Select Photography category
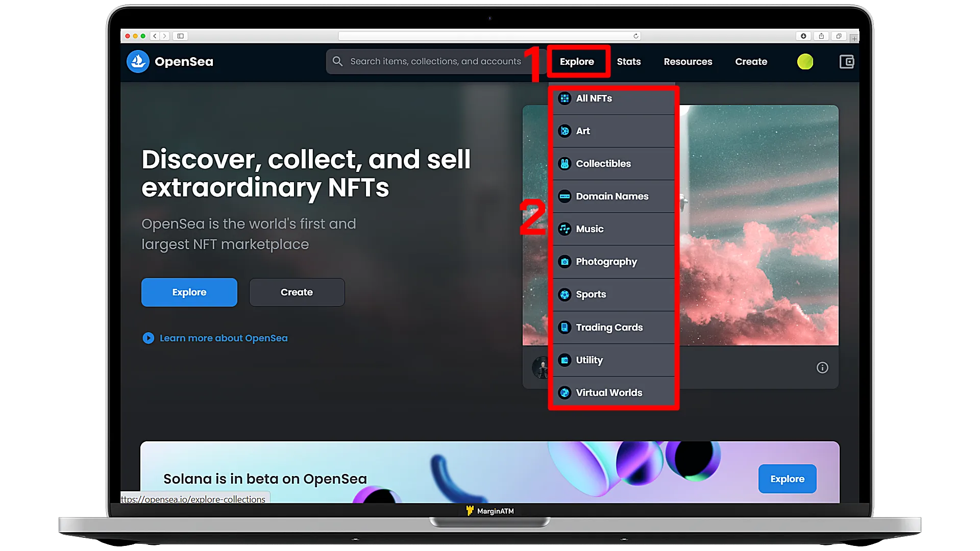 coord(614,262)
